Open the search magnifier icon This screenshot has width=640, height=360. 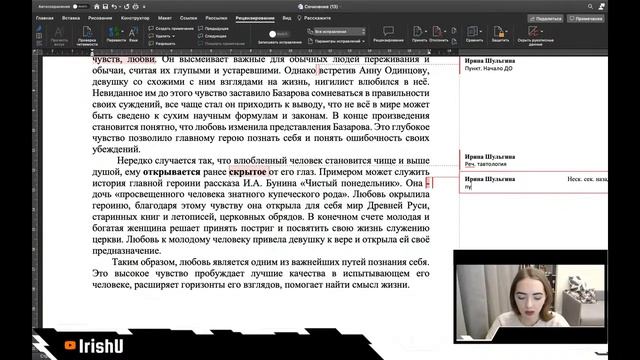[590, 7]
